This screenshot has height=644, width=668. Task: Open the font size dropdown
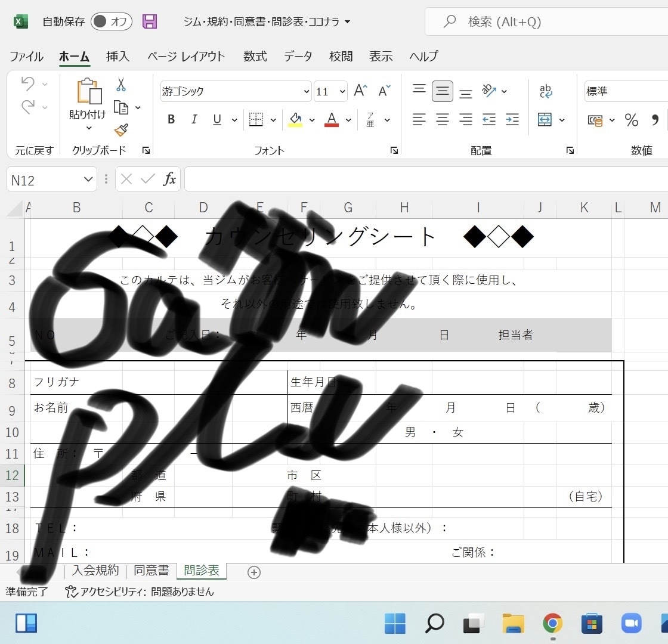point(342,92)
